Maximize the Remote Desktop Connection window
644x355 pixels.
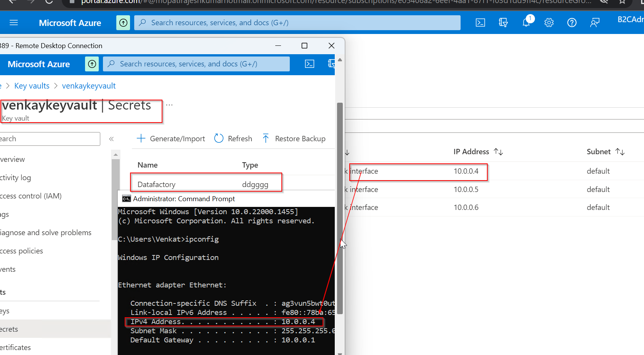coord(304,46)
